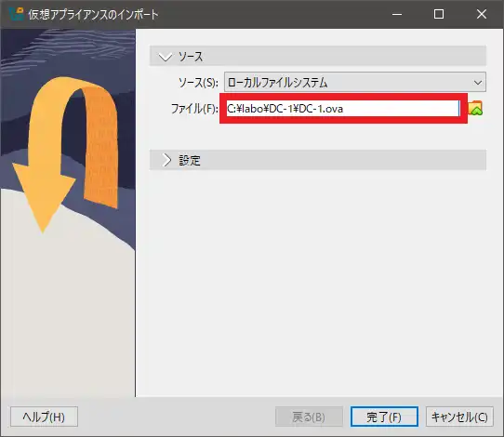Collapse the ソース section chevron
Image resolution: width=504 pixels, height=437 pixels.
[x=166, y=57]
